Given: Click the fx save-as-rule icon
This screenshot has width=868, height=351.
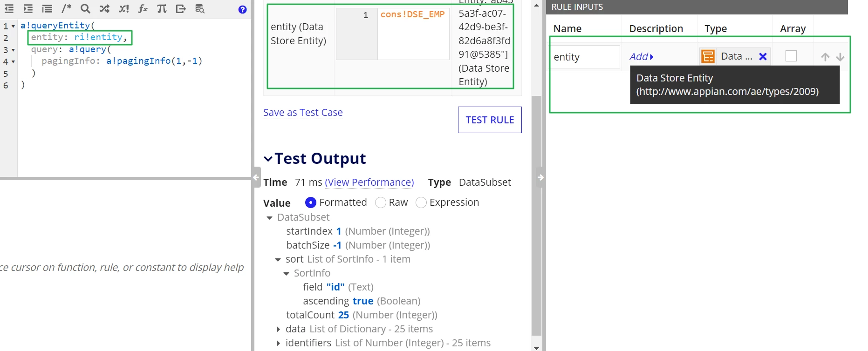Looking at the screenshot, I should click(143, 8).
